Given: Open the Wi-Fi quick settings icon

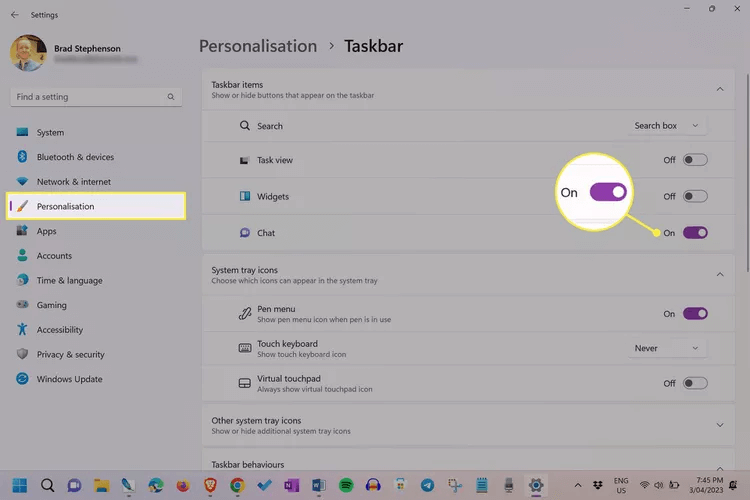Looking at the screenshot, I should (x=644, y=485).
